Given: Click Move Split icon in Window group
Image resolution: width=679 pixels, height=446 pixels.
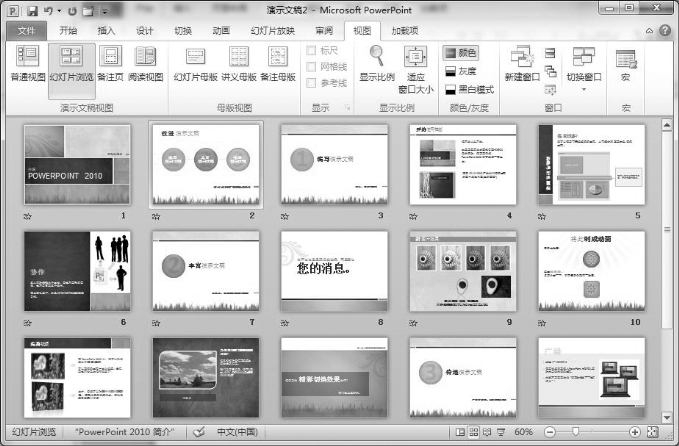Looking at the screenshot, I should point(550,90).
